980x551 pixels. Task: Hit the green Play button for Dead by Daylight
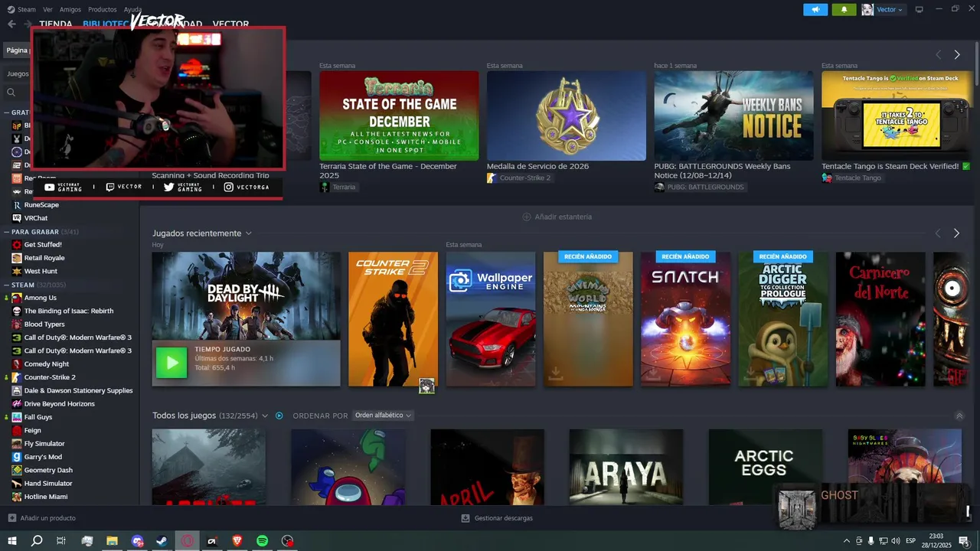click(x=171, y=363)
